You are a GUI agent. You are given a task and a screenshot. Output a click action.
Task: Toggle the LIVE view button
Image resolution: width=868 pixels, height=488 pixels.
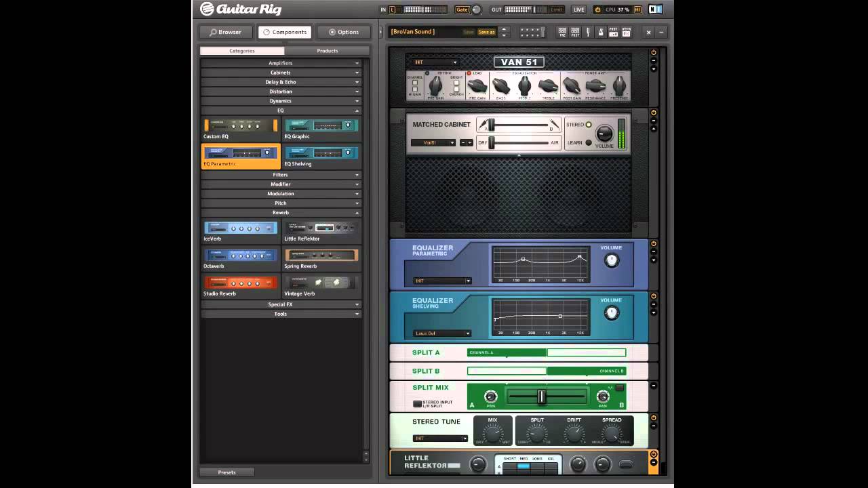(578, 9)
